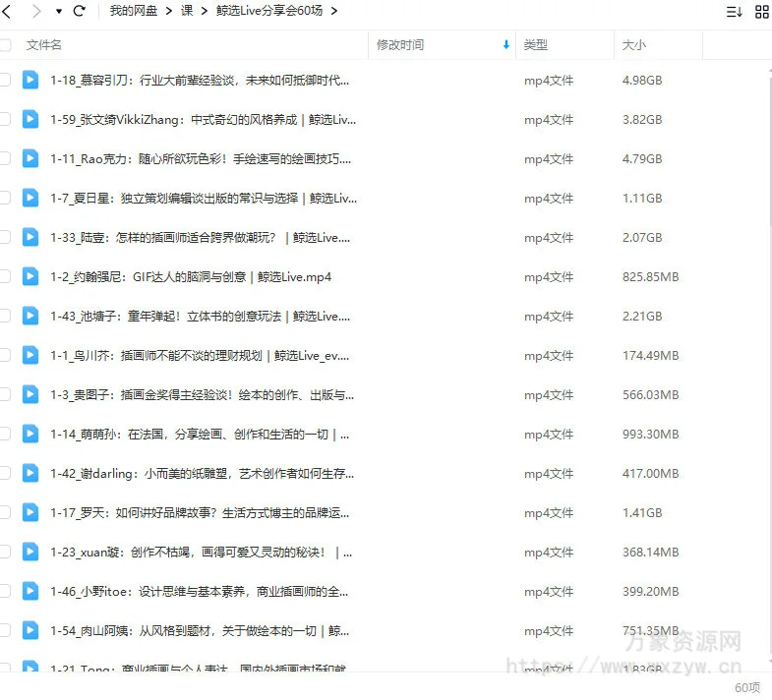Open the sort order menu icon
This screenshot has height=700, width=772.
pyautogui.click(x=734, y=12)
